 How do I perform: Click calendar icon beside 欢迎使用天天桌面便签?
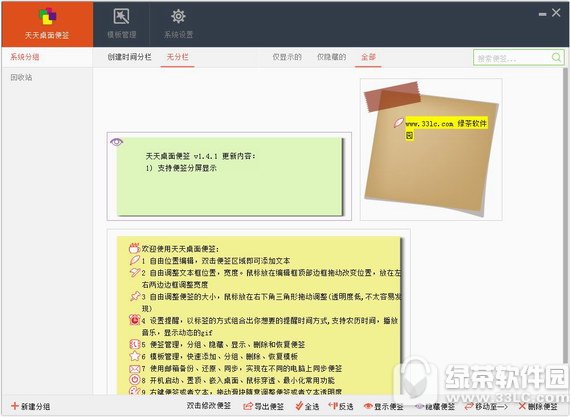click(x=135, y=248)
